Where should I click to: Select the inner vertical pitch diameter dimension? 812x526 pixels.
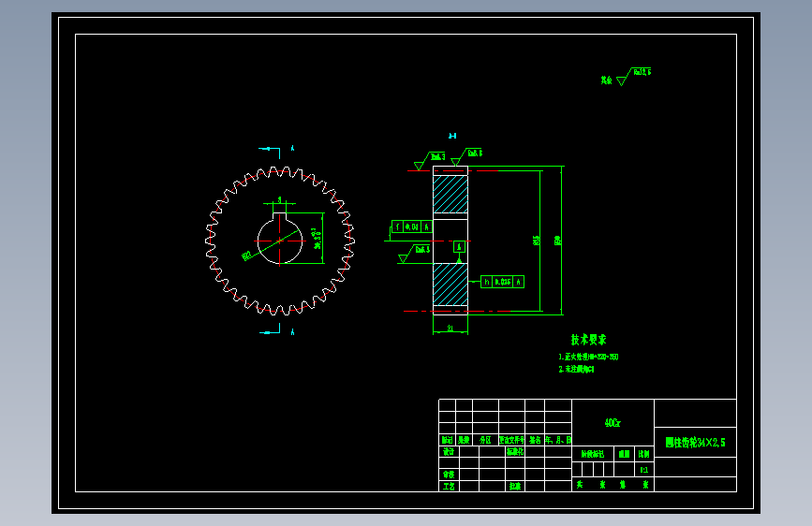click(x=537, y=241)
